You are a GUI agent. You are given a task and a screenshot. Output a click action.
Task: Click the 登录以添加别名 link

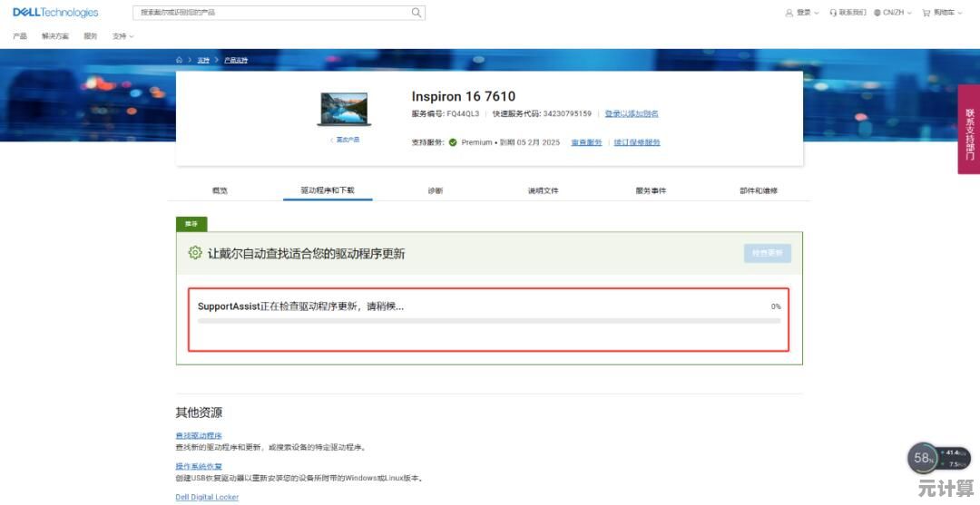tap(632, 113)
